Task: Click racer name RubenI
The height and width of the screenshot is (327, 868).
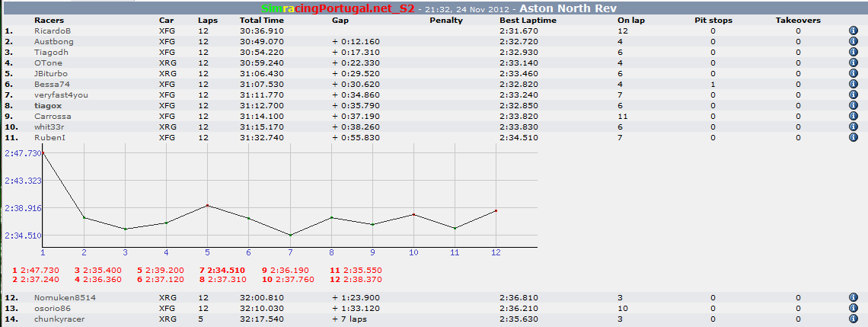Action: [49, 137]
